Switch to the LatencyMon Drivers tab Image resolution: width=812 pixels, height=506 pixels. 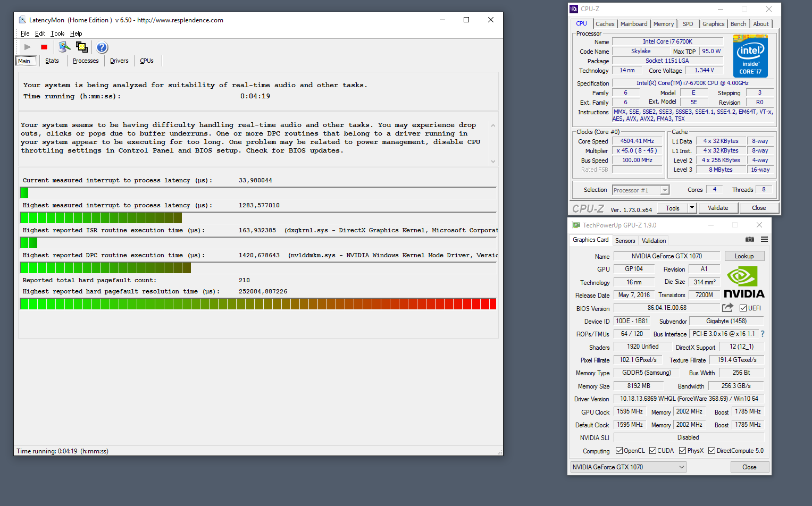[119, 61]
